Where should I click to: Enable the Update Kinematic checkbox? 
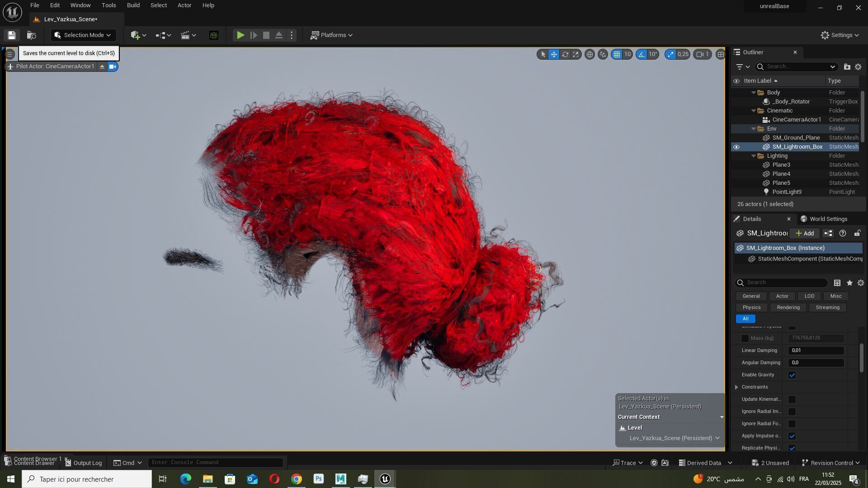click(792, 399)
